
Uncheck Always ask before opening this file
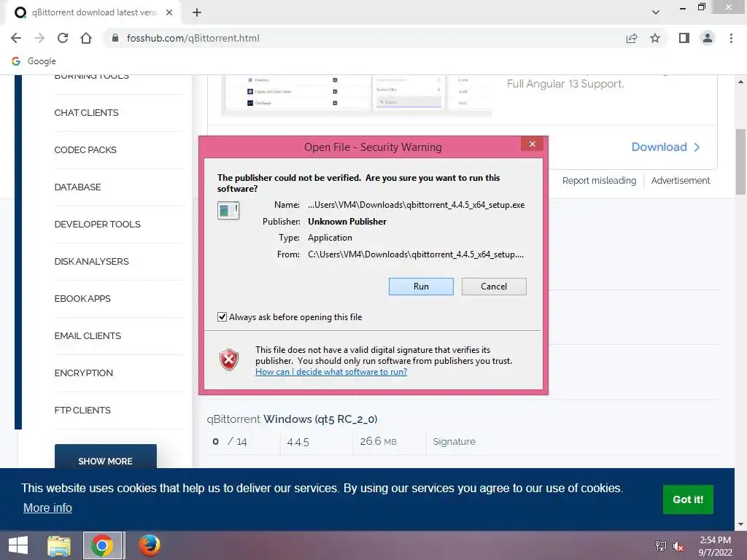(x=222, y=316)
